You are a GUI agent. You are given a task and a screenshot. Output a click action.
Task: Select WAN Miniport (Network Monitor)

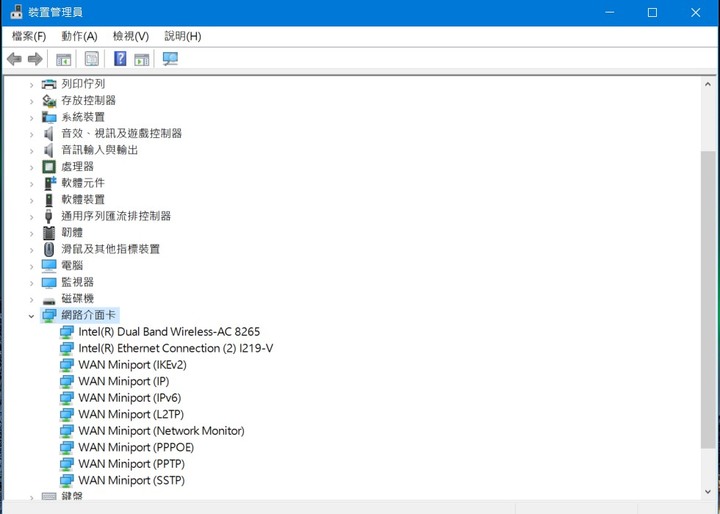pyautogui.click(x=161, y=431)
